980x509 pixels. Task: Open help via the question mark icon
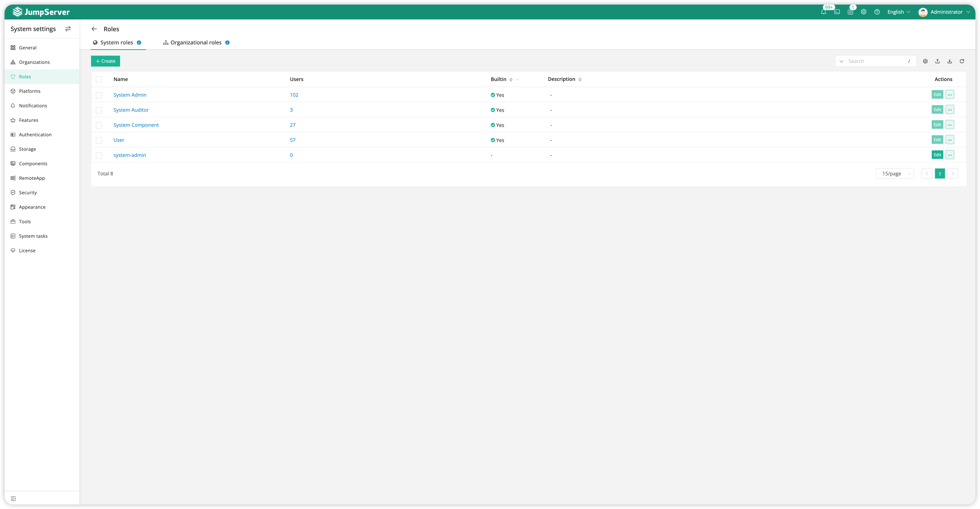tap(877, 12)
